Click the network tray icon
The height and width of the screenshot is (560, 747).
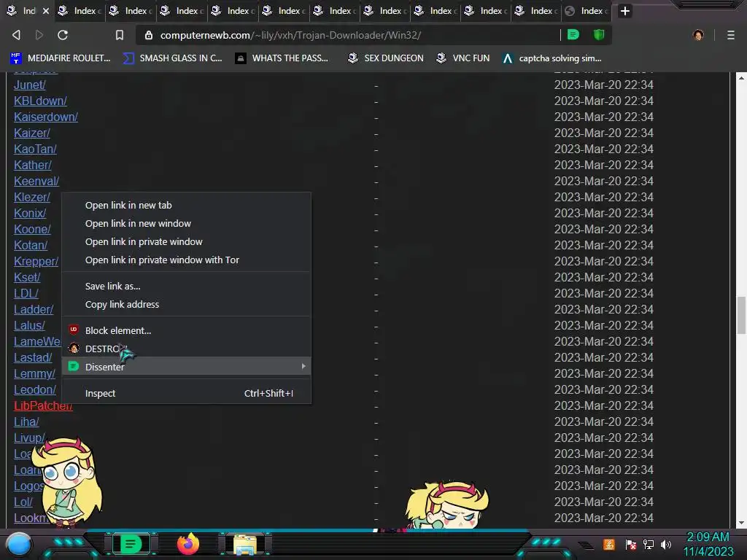point(649,544)
